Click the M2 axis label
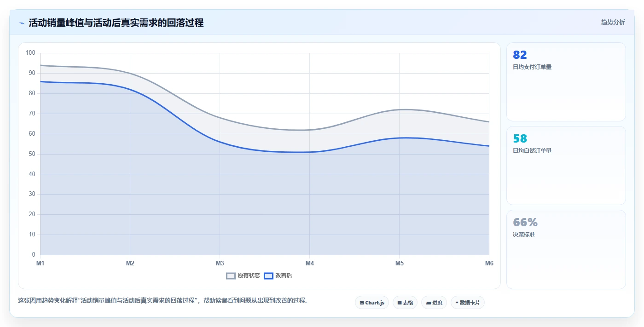The height and width of the screenshot is (327, 644). coord(130,264)
